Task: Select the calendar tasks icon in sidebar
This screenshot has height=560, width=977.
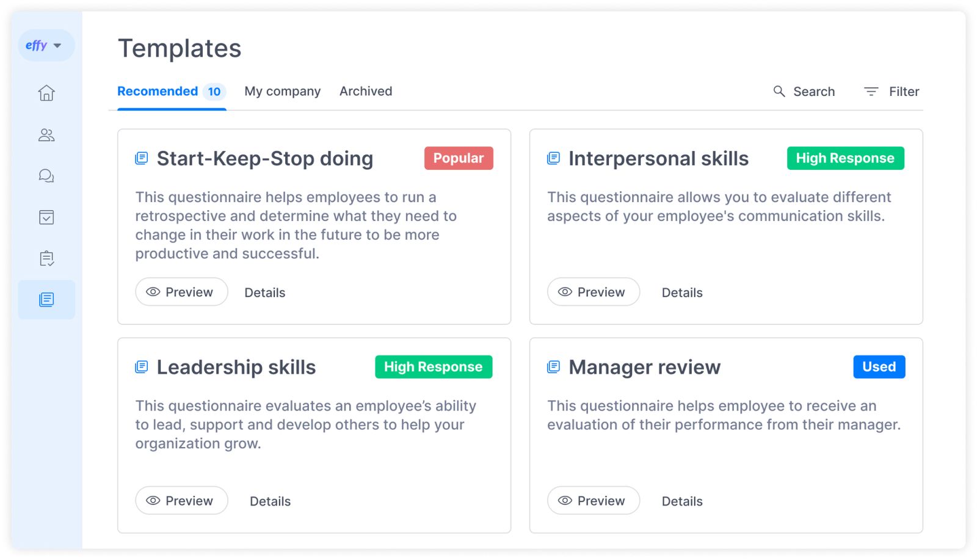Action: (46, 217)
